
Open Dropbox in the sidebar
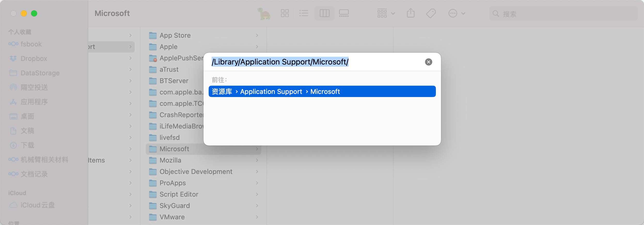pos(28,59)
